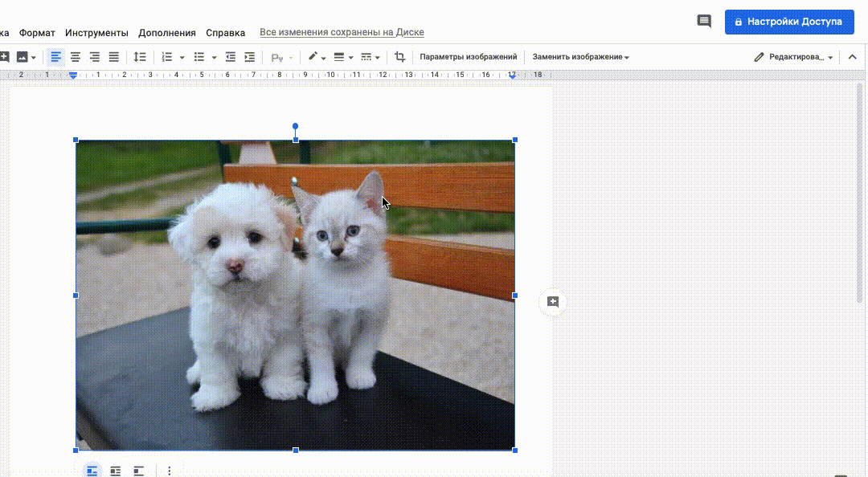Viewport: 868px width, 477px height.
Task: Click Настройки Доступа share button
Action: point(789,22)
